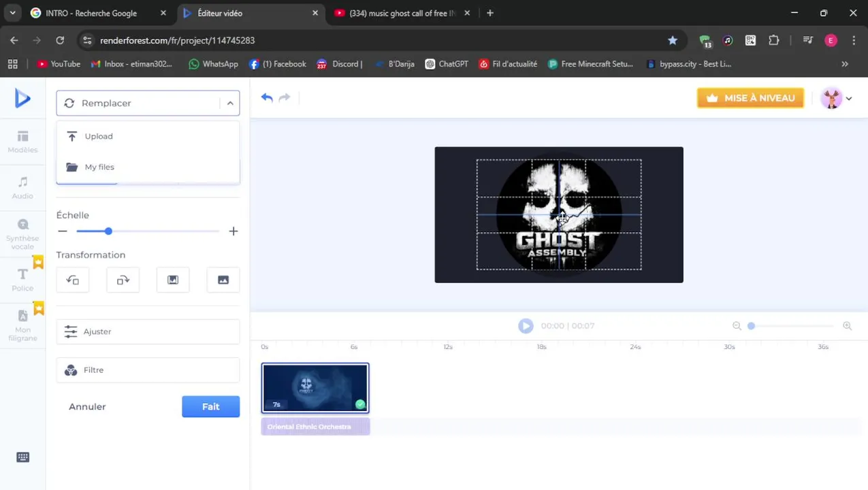Screen dimensions: 868x490
Task: Open the bookmarks apps grid icon
Action: [12, 64]
